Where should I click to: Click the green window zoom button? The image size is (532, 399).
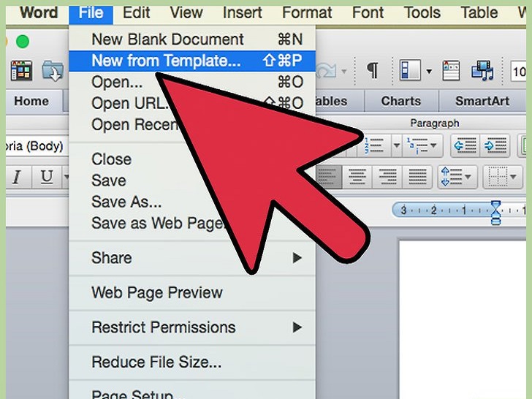[x=23, y=42]
